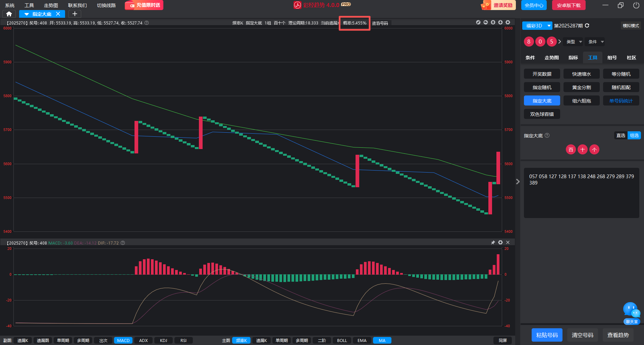Enable the MA overlay on main chart
644x345 pixels.
382,340
